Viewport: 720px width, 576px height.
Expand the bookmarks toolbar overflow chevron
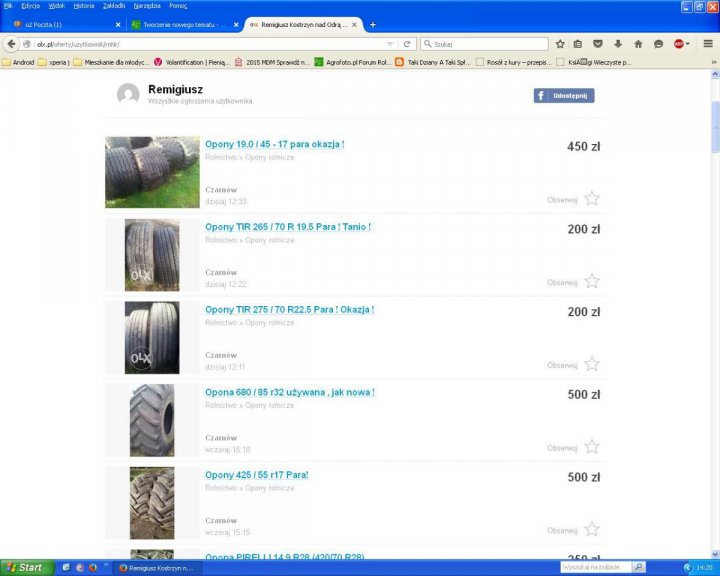click(713, 62)
